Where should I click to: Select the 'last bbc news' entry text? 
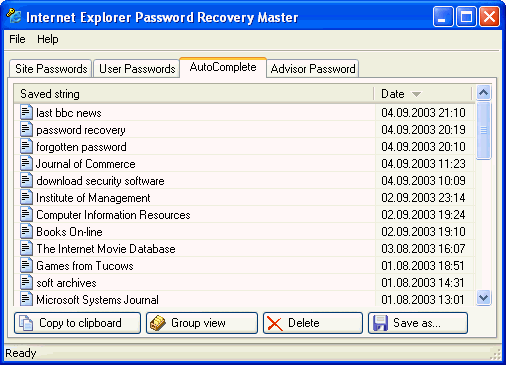pos(69,113)
